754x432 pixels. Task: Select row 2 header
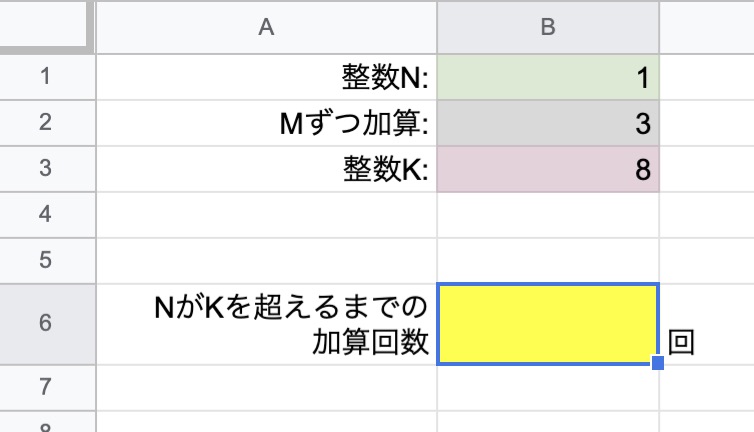tap(47, 123)
